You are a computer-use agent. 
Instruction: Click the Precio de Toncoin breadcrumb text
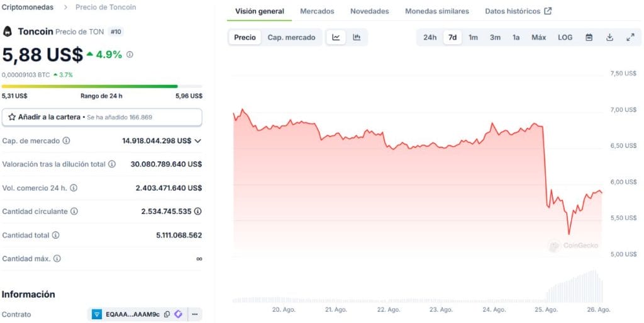106,7
